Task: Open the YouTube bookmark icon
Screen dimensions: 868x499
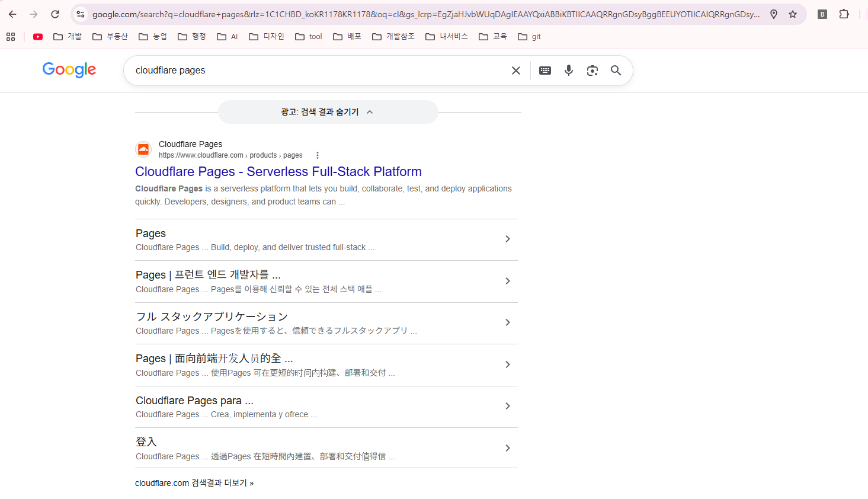Action: click(38, 37)
